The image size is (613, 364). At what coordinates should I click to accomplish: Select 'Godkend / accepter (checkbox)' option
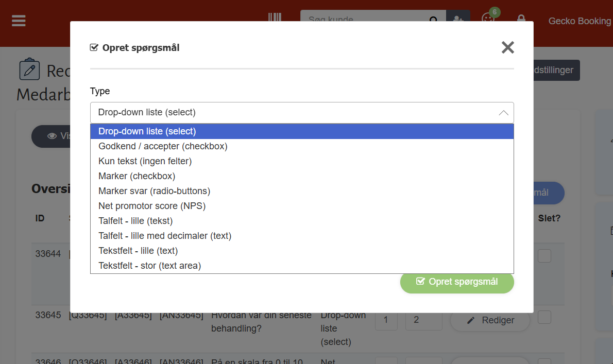[163, 146]
